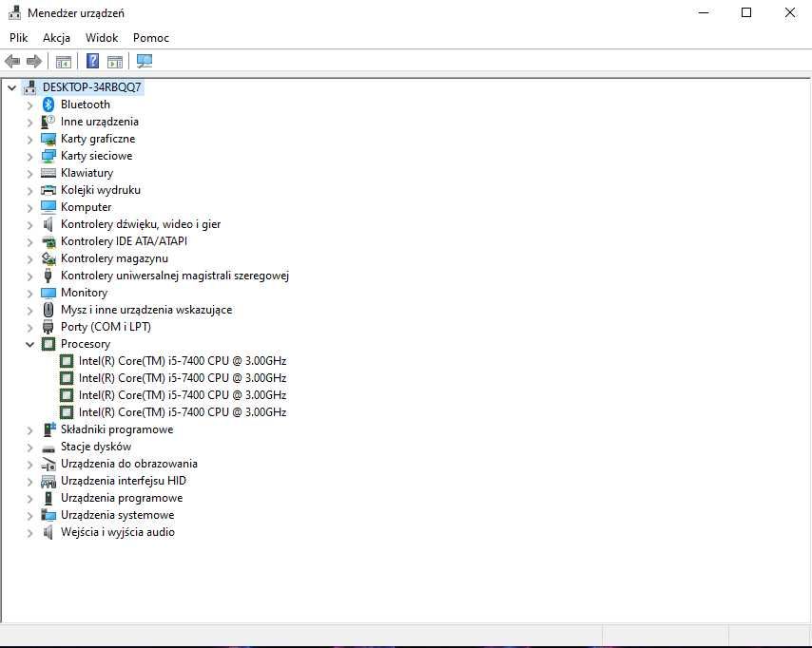The image size is (812, 648).
Task: Click Scan for hardware changes monitor icon
Action: pos(145,61)
